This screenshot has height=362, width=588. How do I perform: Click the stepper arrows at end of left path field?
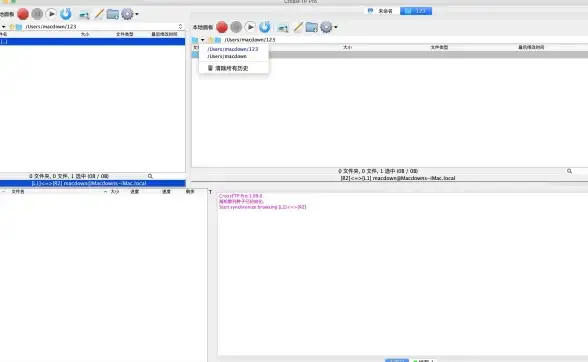180,27
